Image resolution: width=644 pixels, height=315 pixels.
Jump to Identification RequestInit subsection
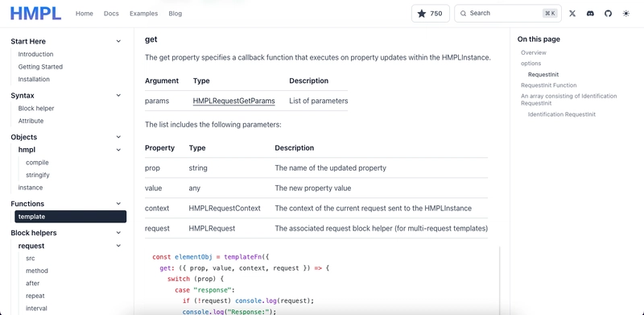click(x=561, y=114)
